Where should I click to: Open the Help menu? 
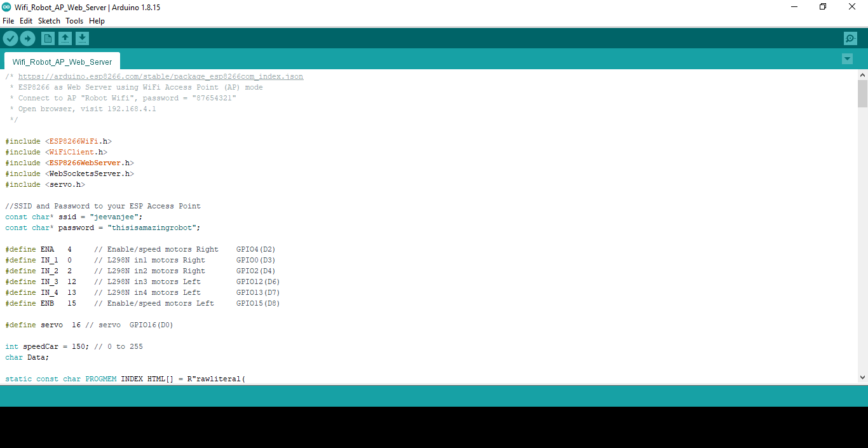97,20
